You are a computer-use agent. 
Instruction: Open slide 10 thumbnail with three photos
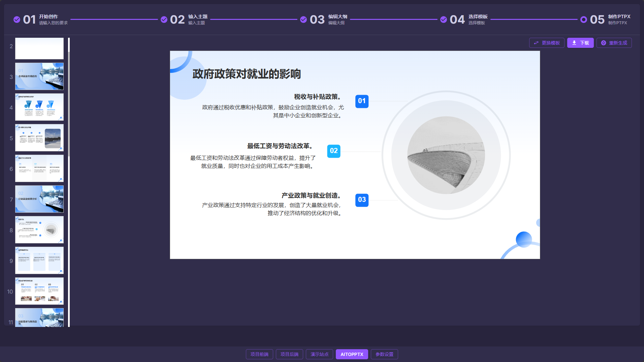[39, 291]
